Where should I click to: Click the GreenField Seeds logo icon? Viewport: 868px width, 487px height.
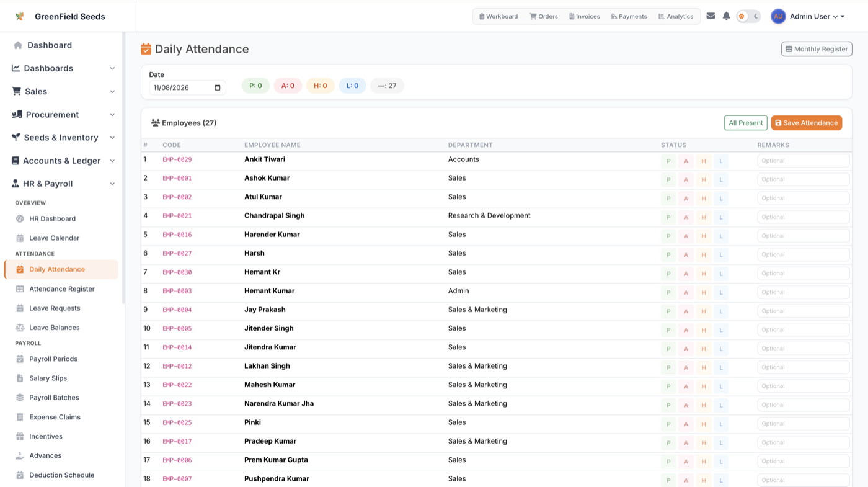[x=20, y=16]
